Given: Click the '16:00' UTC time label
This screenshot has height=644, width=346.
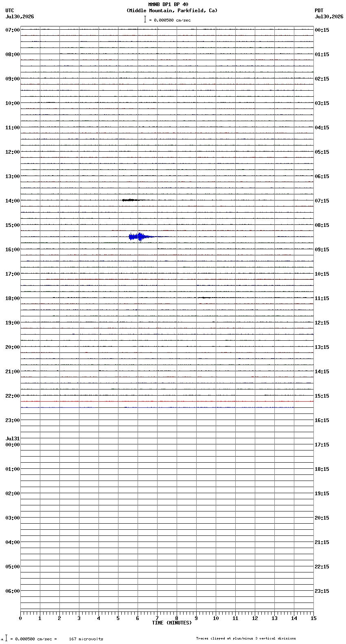Looking at the screenshot, I should [x=13, y=250].
